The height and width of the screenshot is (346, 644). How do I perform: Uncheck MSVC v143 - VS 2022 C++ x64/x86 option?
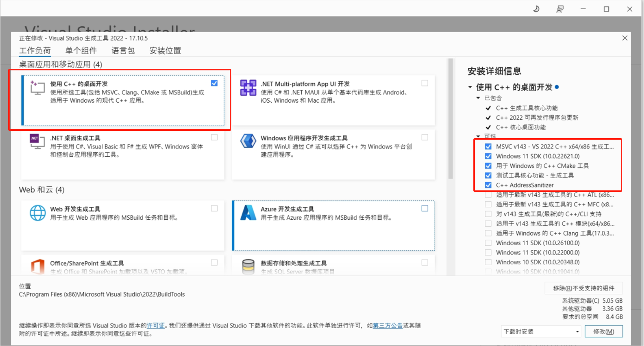pyautogui.click(x=488, y=146)
